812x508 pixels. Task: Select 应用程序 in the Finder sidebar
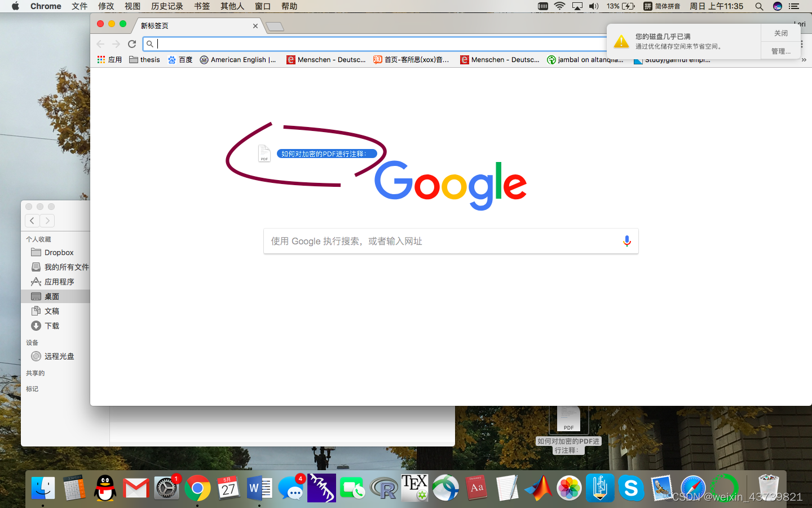55,282
